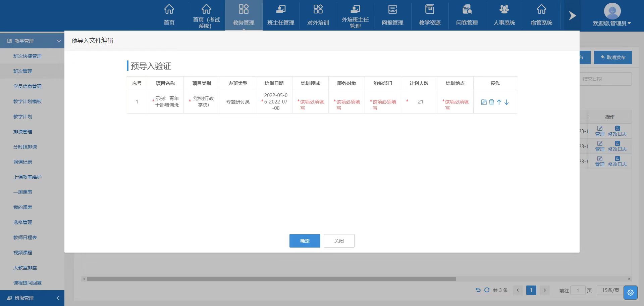Close the dialog with the 关闭 button
This screenshot has height=306, width=644.
click(339, 241)
